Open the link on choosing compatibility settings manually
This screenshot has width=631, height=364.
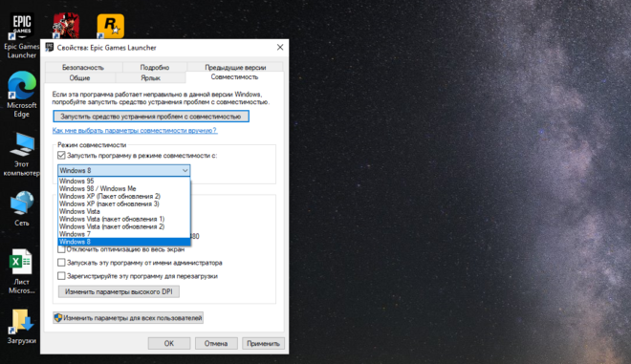(x=135, y=130)
